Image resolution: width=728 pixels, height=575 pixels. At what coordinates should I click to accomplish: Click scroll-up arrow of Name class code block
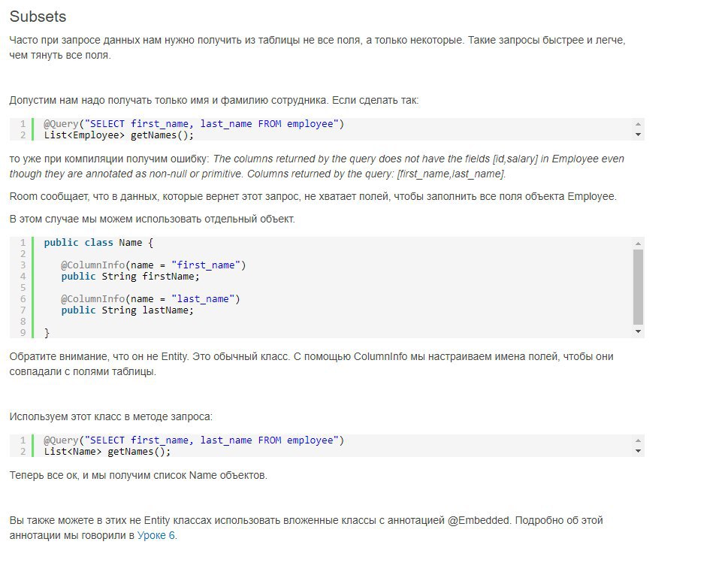click(638, 244)
